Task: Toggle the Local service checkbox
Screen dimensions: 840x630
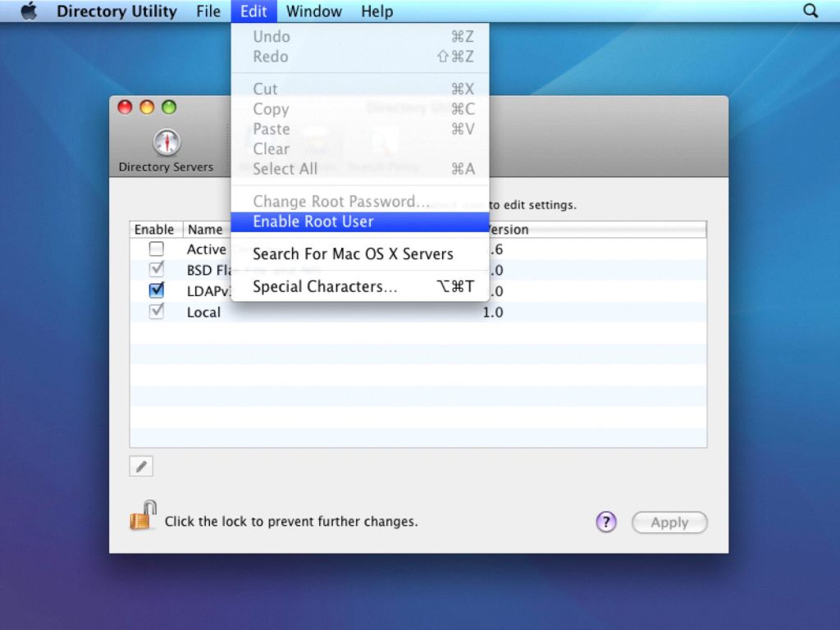Action: tap(156, 312)
